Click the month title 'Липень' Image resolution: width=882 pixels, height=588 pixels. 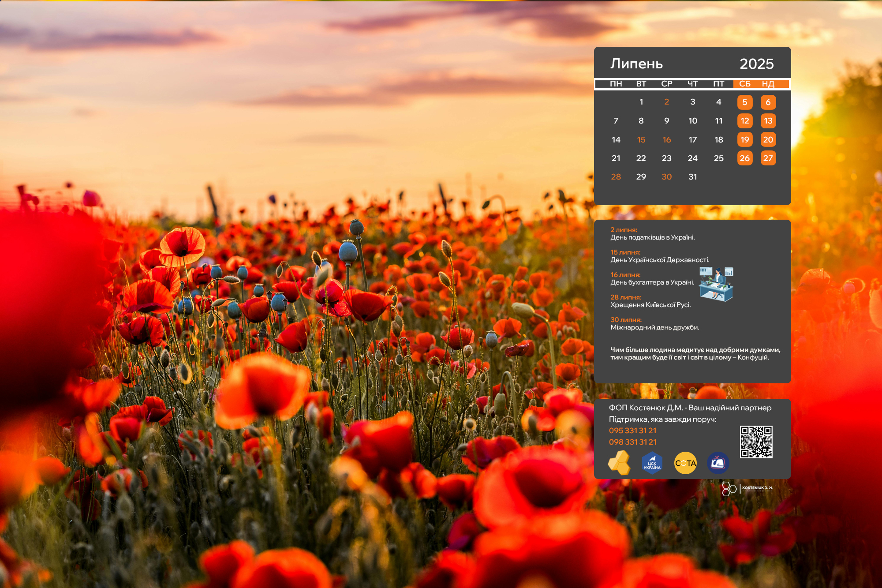point(636,64)
